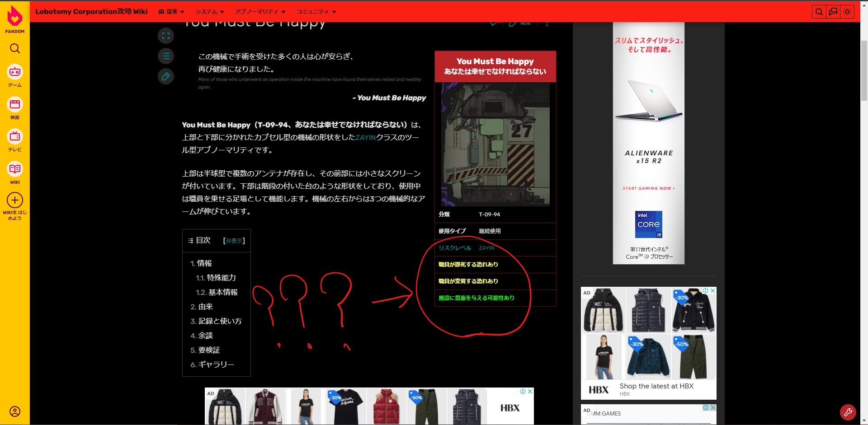The height and width of the screenshot is (425, 868).
Task: Click the pencil edit icon beside the article
Action: click(166, 76)
